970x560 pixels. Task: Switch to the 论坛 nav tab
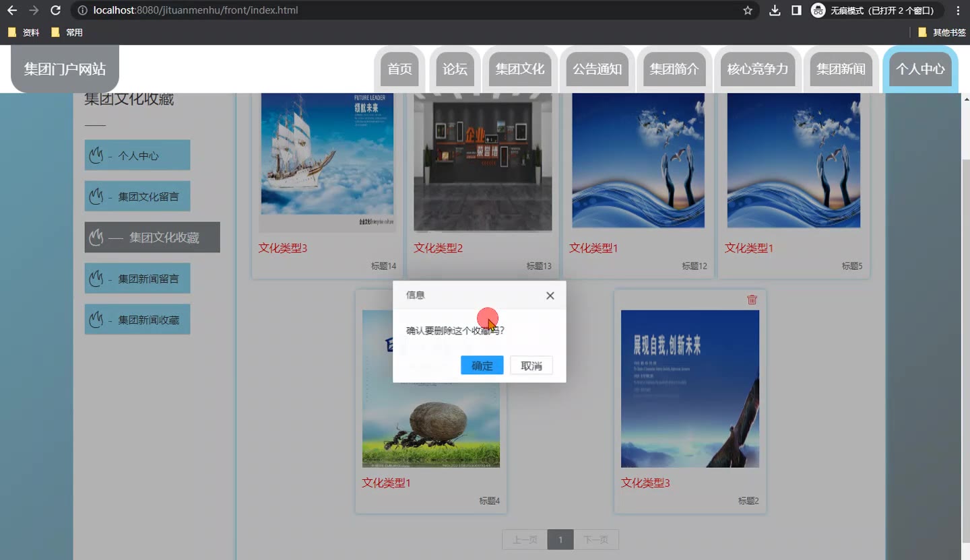click(x=455, y=69)
